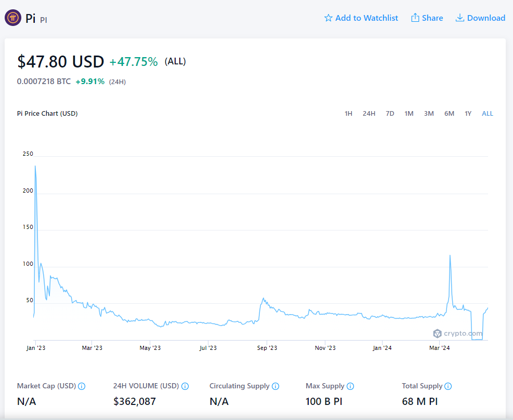513x420 pixels.
Task: Click the 68 M PI total supply
Action: pos(420,401)
